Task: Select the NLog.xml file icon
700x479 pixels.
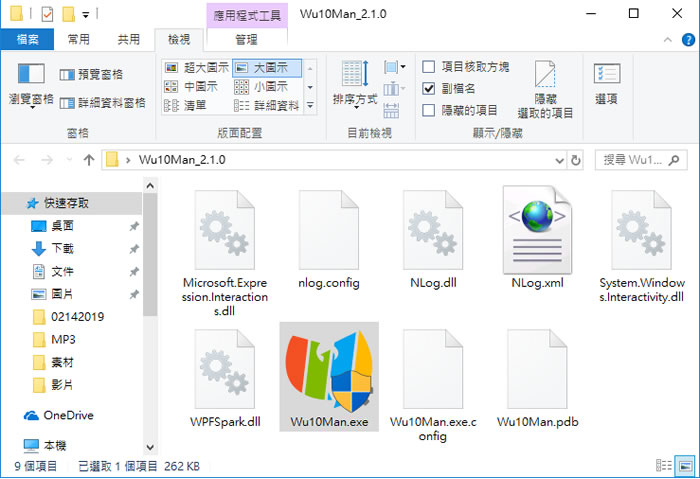Action: click(537, 229)
